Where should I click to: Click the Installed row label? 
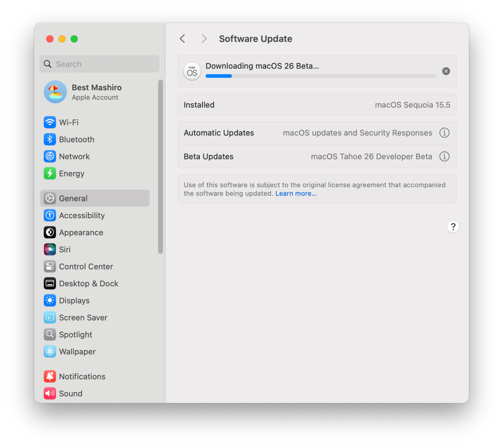(x=199, y=105)
